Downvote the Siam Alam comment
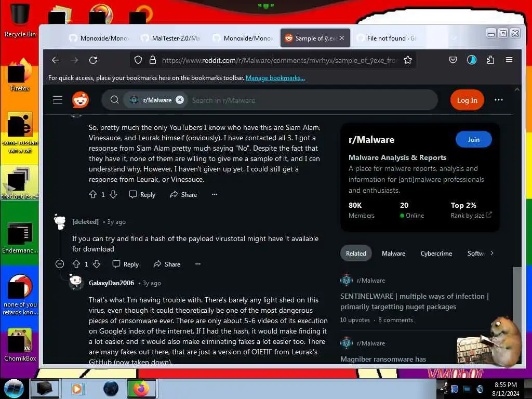 click(x=113, y=194)
